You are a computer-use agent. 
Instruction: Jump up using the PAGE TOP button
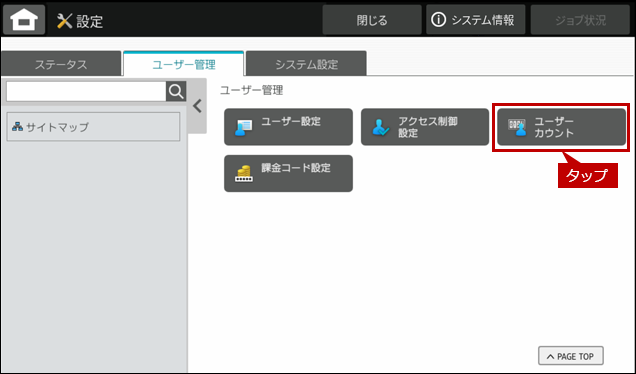coord(571,356)
